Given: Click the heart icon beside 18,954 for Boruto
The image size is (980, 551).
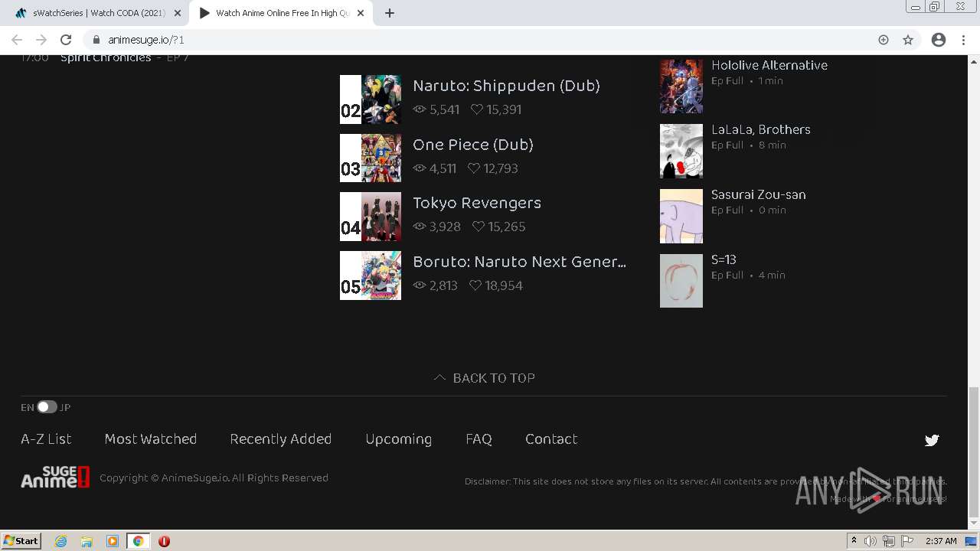Looking at the screenshot, I should pos(475,285).
